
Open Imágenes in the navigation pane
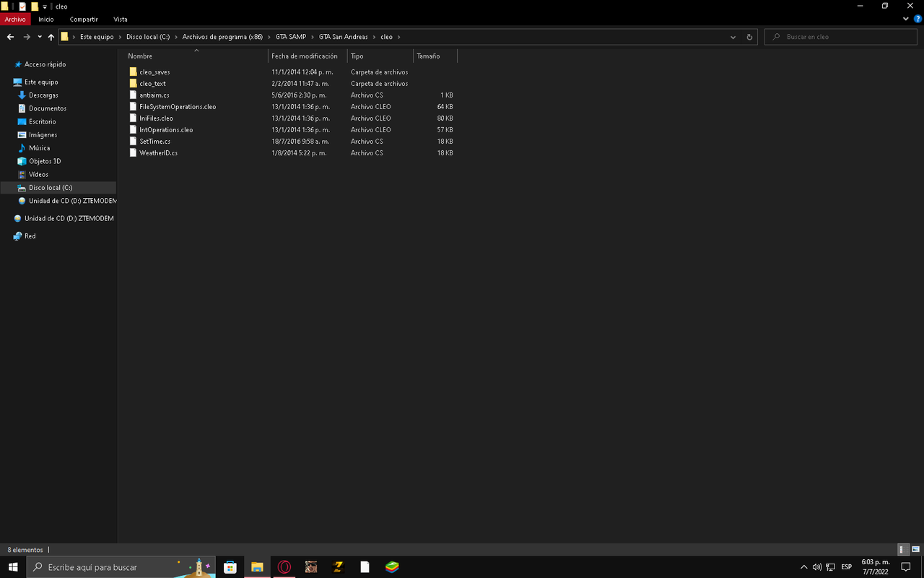pos(43,135)
